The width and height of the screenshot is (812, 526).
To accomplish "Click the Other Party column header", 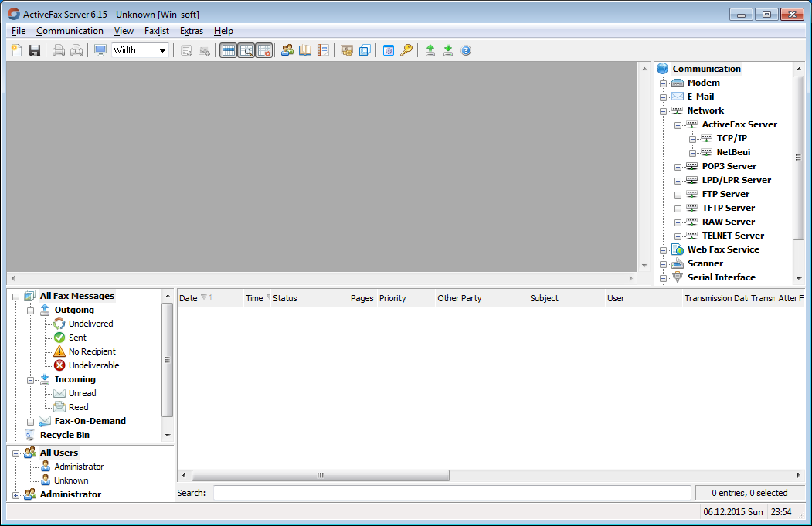I will pyautogui.click(x=481, y=298).
